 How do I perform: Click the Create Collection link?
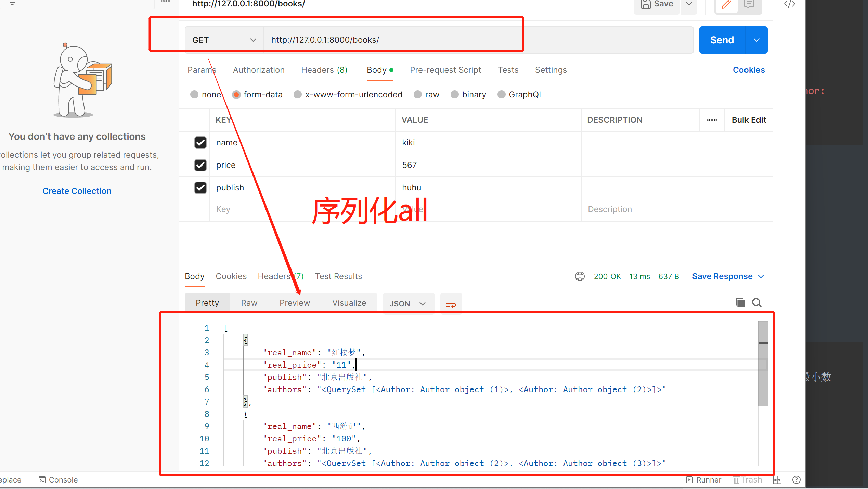click(x=77, y=191)
